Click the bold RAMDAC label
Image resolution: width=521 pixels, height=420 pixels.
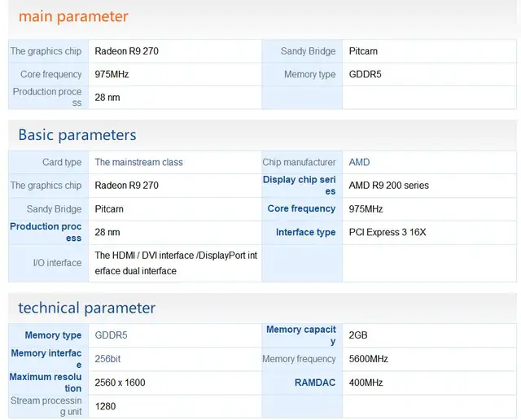(x=315, y=383)
